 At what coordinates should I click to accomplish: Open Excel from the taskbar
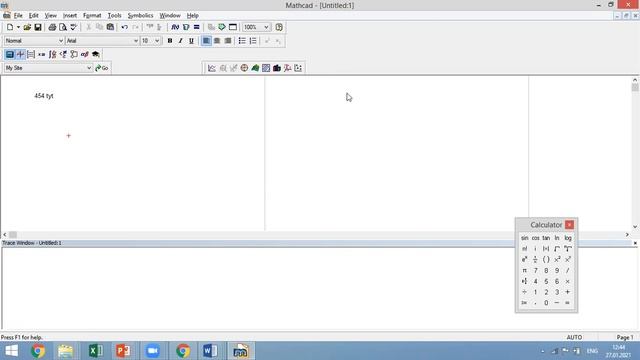pyautogui.click(x=96, y=351)
